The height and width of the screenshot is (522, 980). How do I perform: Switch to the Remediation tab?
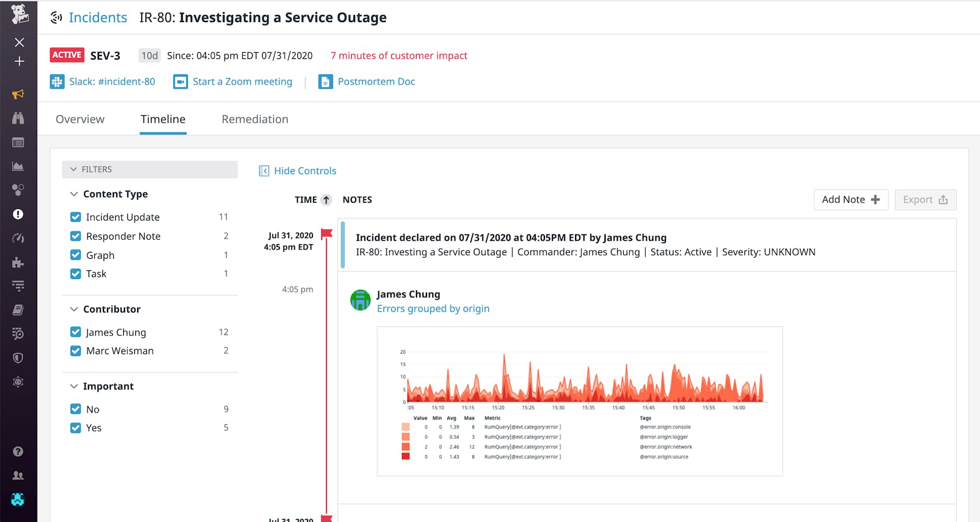click(255, 119)
